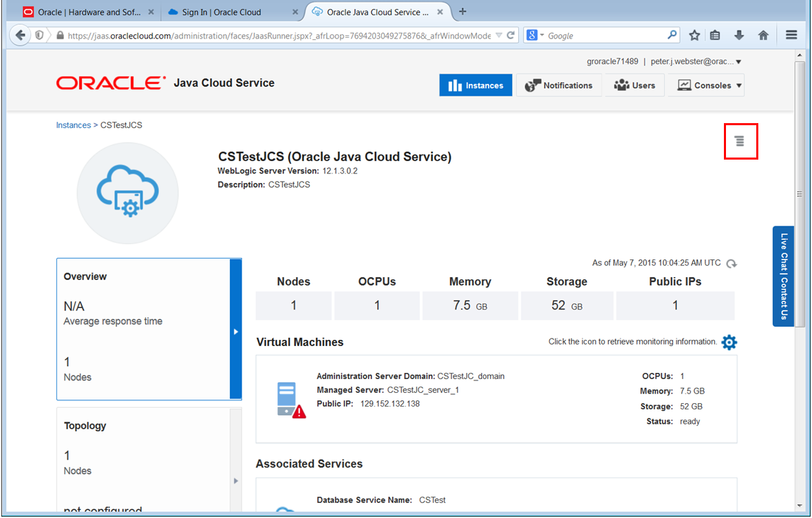Open the URL history dropdown arrow
The width and height of the screenshot is (812, 518).
pyautogui.click(x=499, y=35)
